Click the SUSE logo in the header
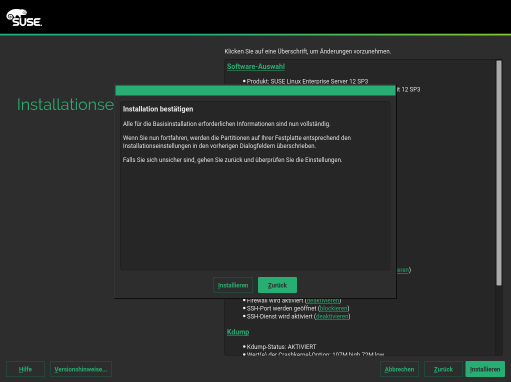This screenshot has width=511, height=382. coord(24,18)
